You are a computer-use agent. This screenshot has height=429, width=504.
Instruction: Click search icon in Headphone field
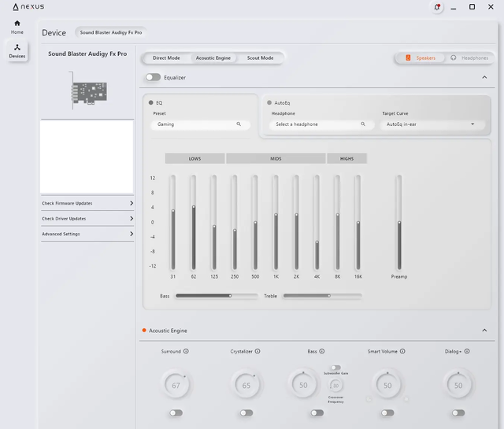pos(363,124)
